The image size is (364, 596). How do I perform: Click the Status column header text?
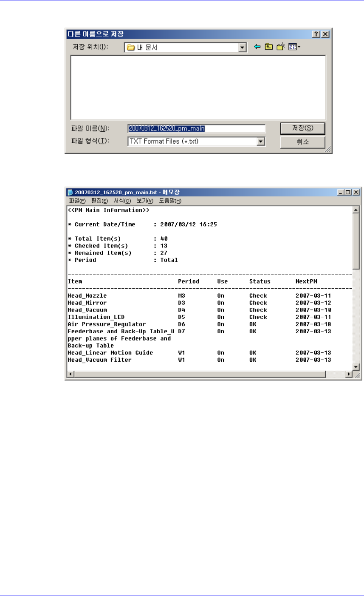(260, 281)
